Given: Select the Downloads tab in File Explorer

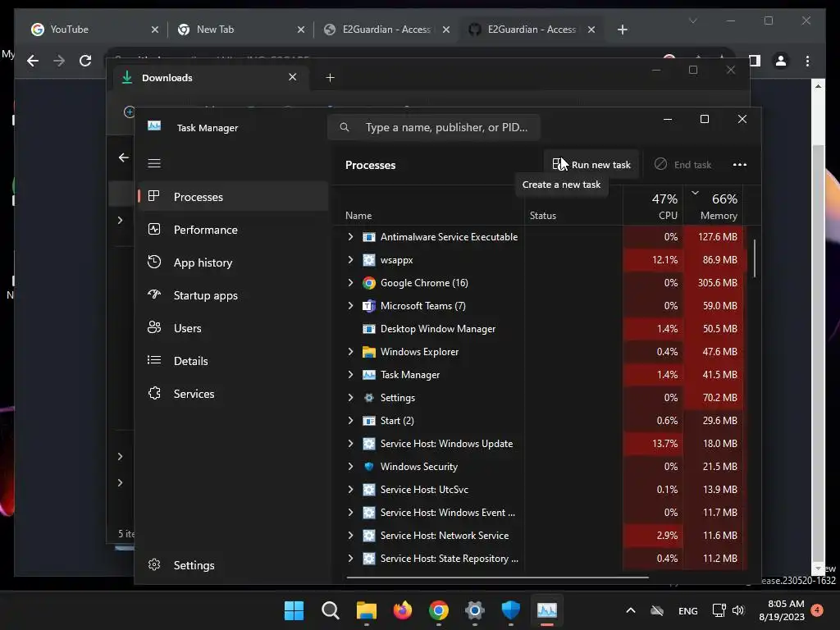Looking at the screenshot, I should tap(211, 78).
